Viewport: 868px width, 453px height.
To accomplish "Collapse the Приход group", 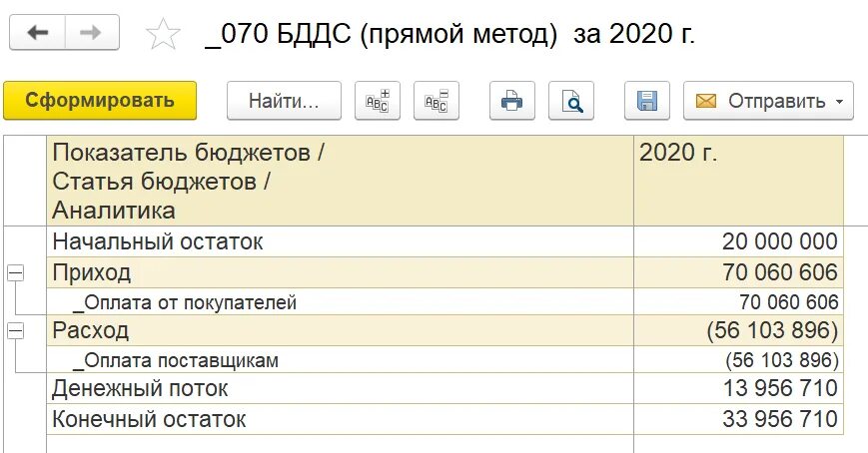I will point(16,272).
